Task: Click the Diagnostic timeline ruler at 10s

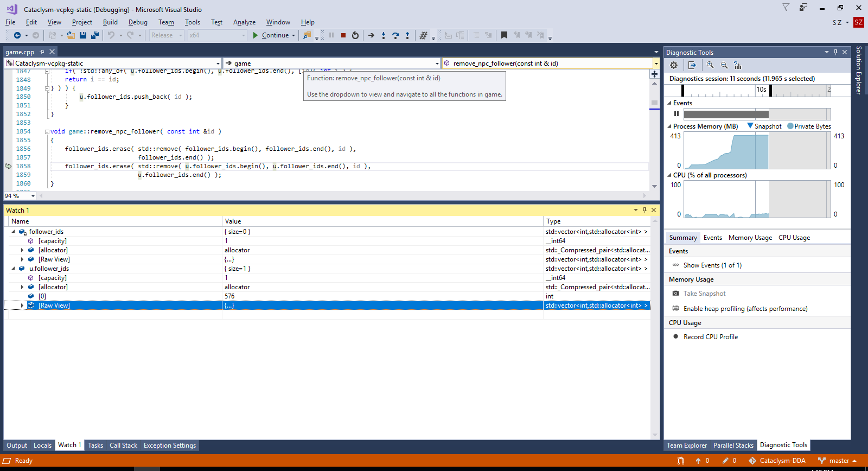Action: tap(762, 90)
